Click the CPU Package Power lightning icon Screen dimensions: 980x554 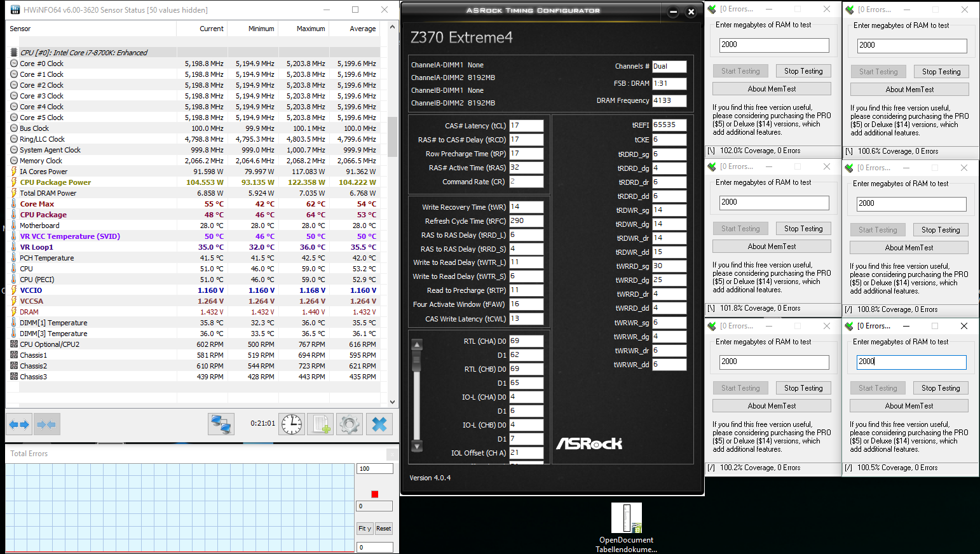click(x=14, y=182)
